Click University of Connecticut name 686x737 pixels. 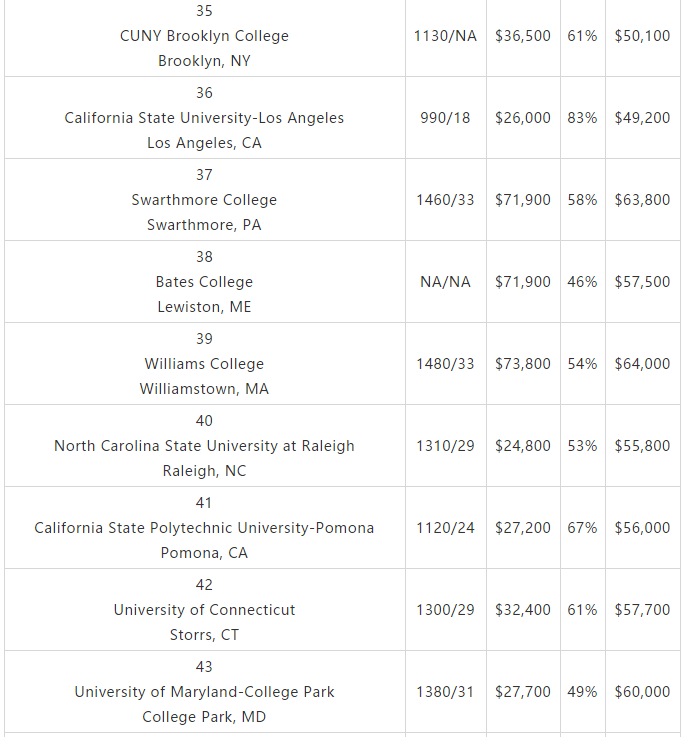204,610
